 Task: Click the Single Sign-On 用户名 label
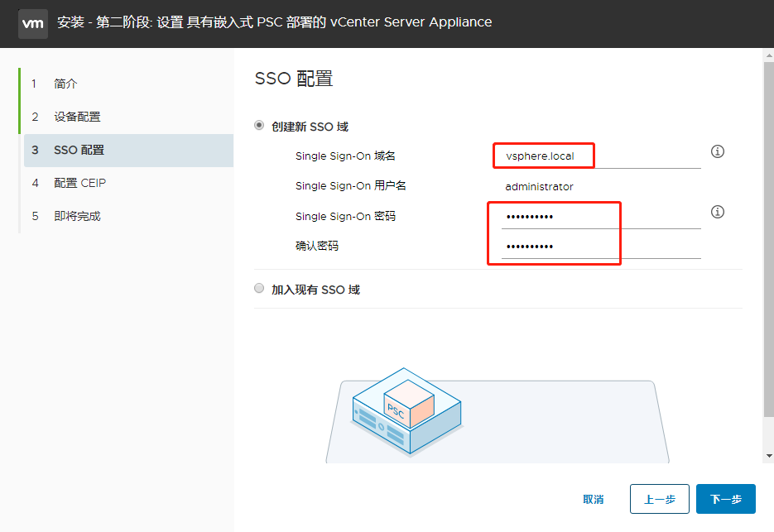pyautogui.click(x=350, y=186)
